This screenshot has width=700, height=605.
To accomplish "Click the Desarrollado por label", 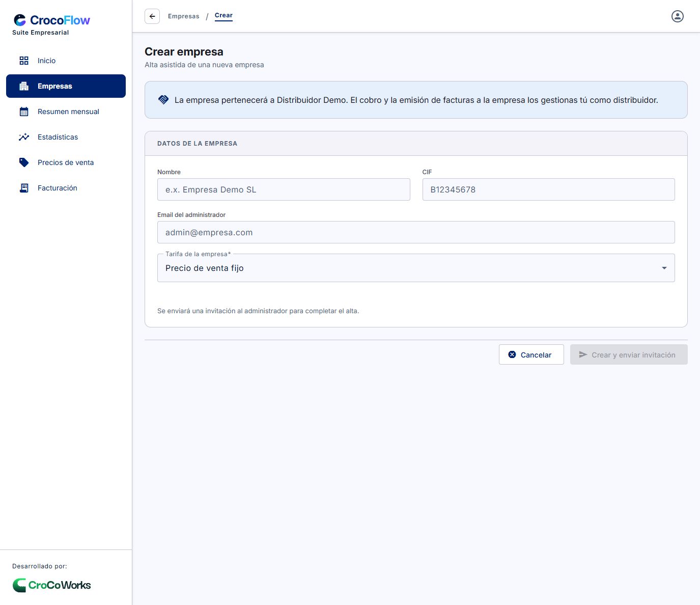I will 40,566.
